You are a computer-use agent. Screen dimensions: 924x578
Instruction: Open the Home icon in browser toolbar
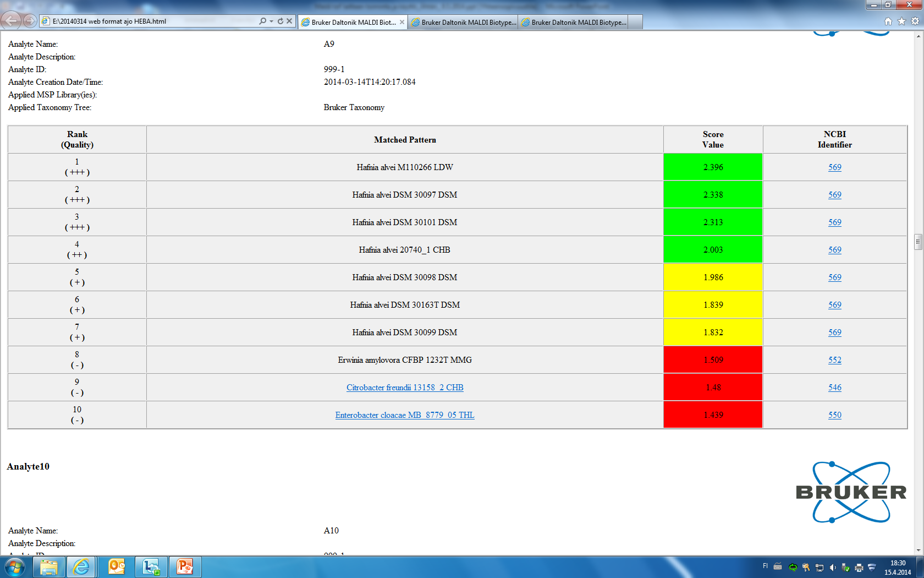(888, 21)
